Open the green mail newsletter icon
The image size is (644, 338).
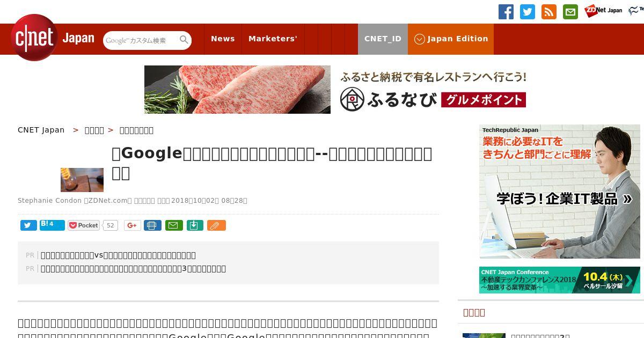point(570,12)
